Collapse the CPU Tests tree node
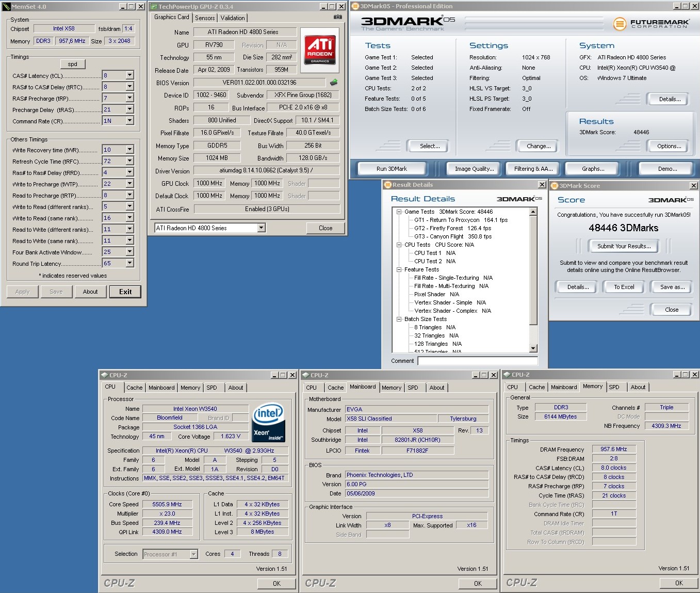The height and width of the screenshot is (593, 700). point(399,245)
